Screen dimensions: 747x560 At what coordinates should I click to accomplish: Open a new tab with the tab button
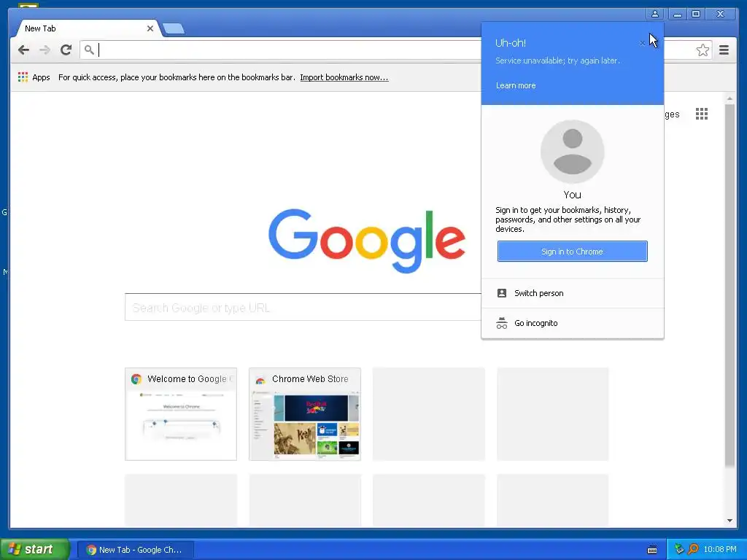click(x=174, y=28)
